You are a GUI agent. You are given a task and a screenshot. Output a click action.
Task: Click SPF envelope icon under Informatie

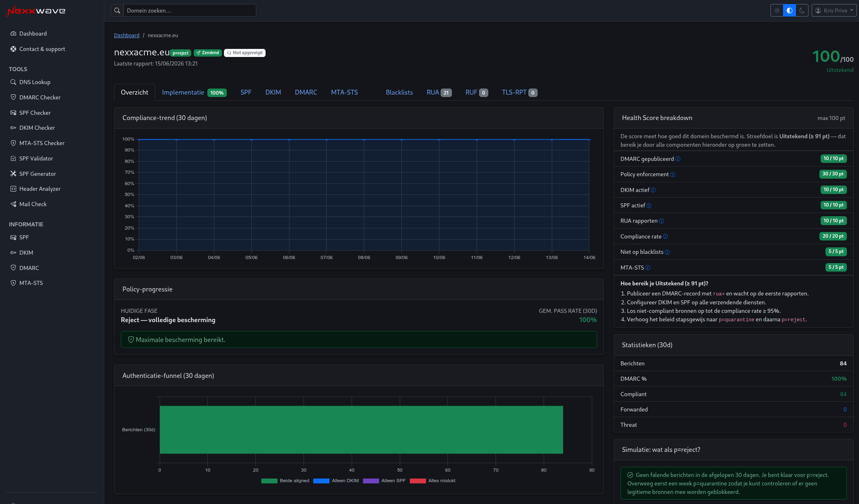click(13, 237)
